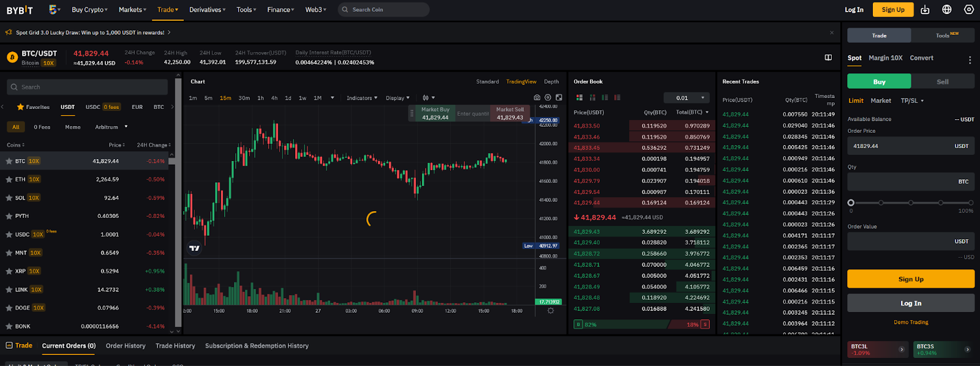Take a chart snapshot with camera icon
The width and height of the screenshot is (980, 366).
537,98
